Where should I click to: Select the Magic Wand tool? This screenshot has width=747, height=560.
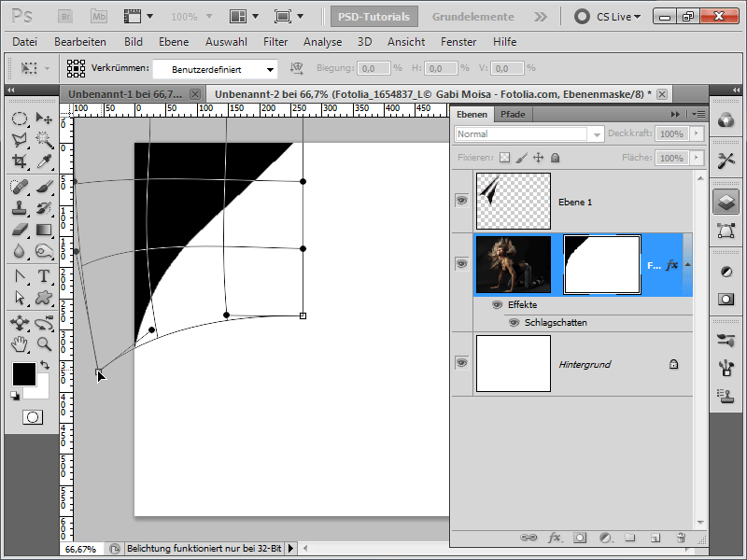point(44,139)
